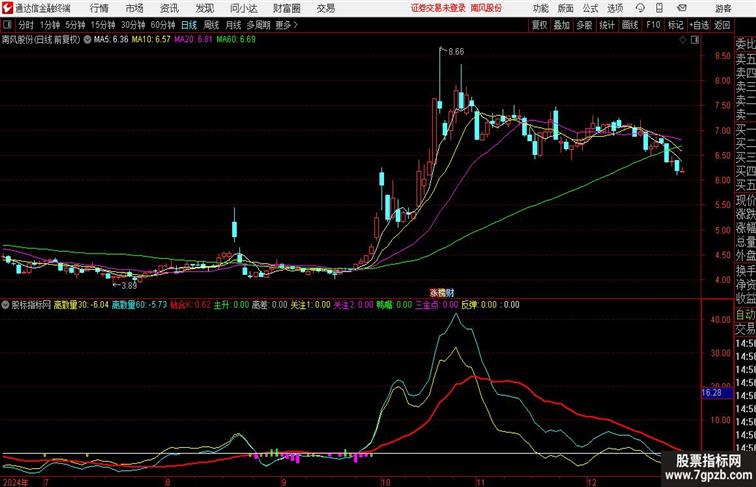
Task: Open the 资讯 menu
Action: pyautogui.click(x=169, y=8)
